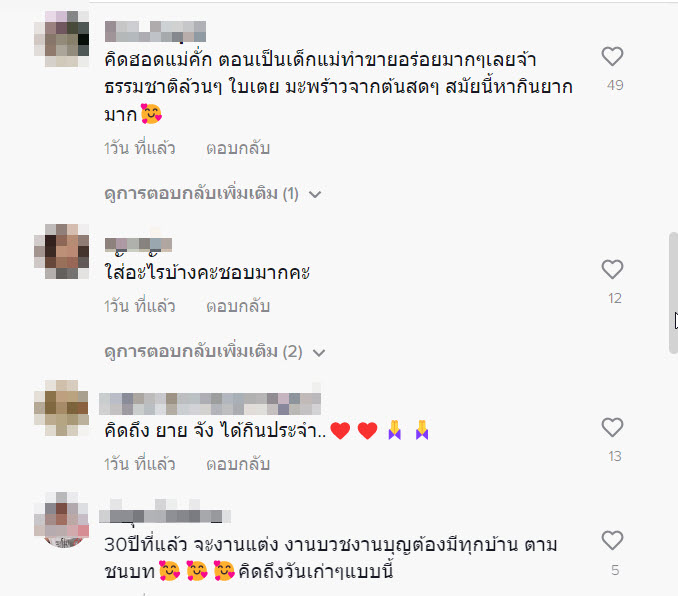Open the third commenter's blurred username
The width and height of the screenshot is (678, 596).
coord(210,404)
